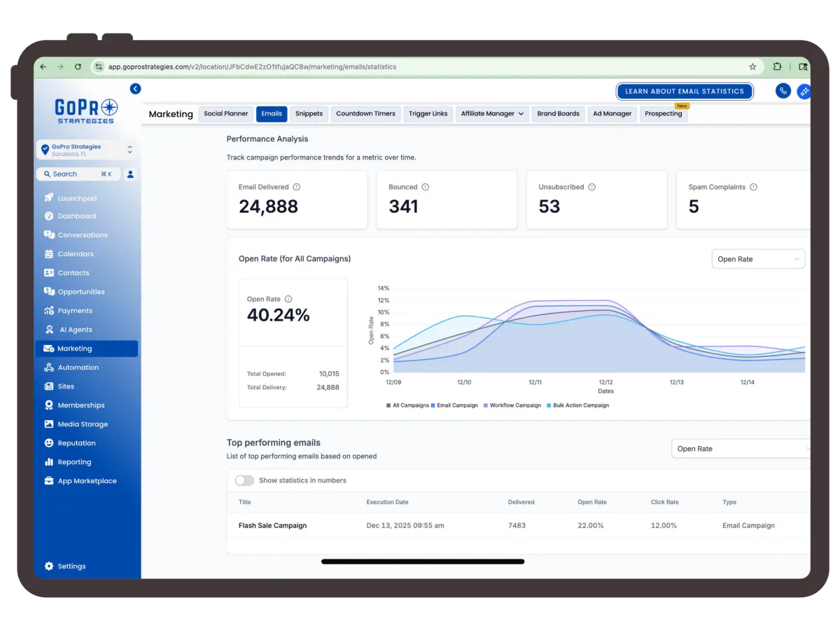Open Ad Manager tab
Viewport: 840px width, 630px height.
pyautogui.click(x=612, y=113)
